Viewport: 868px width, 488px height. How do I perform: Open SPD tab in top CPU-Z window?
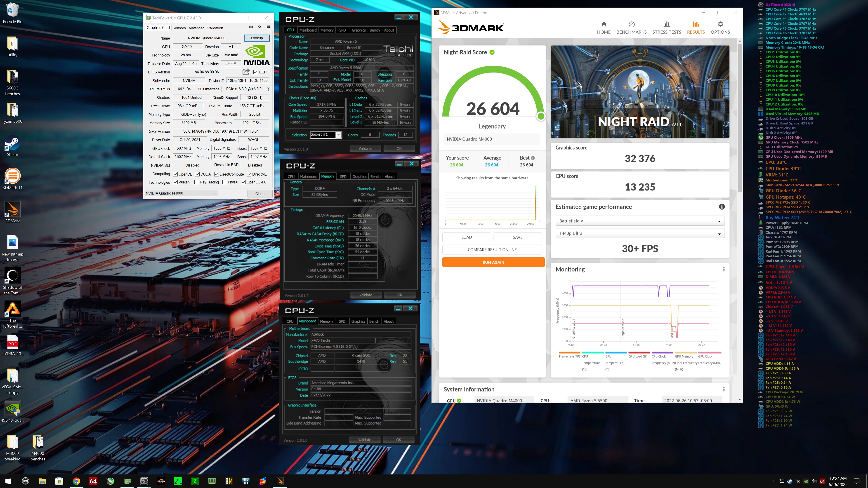pyautogui.click(x=342, y=30)
